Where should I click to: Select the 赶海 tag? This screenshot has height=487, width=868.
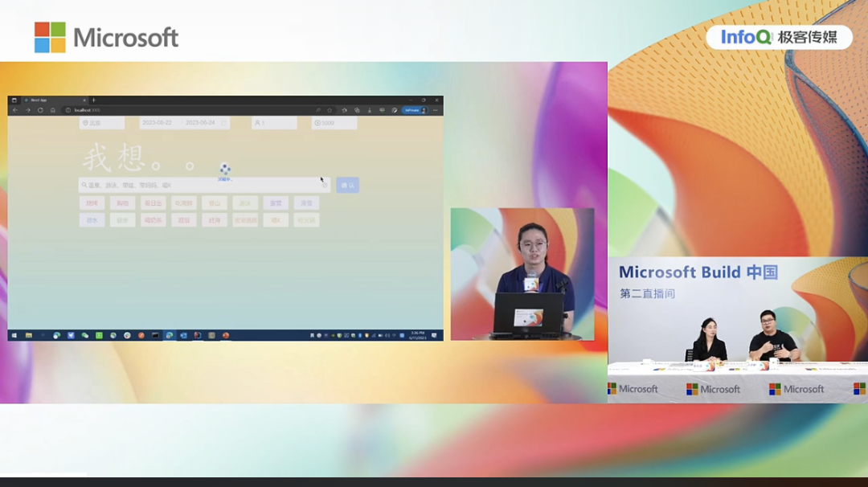click(x=215, y=220)
